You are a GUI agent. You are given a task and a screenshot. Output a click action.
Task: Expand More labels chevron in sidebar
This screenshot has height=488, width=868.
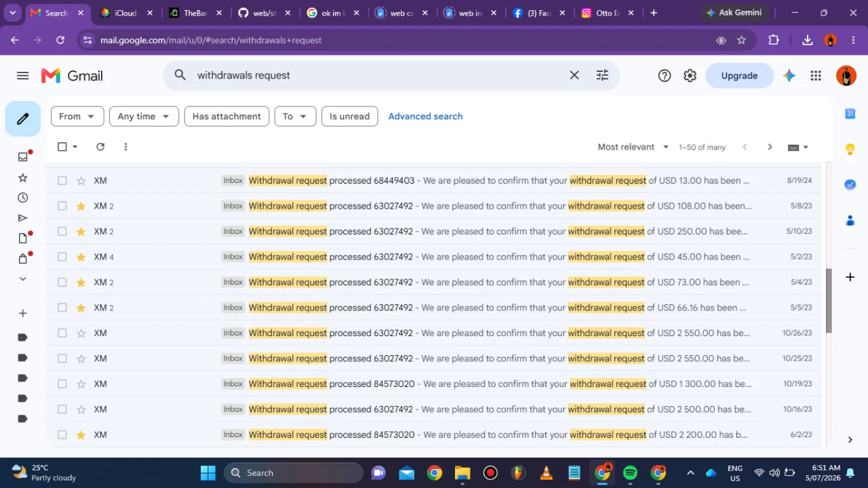click(x=22, y=279)
